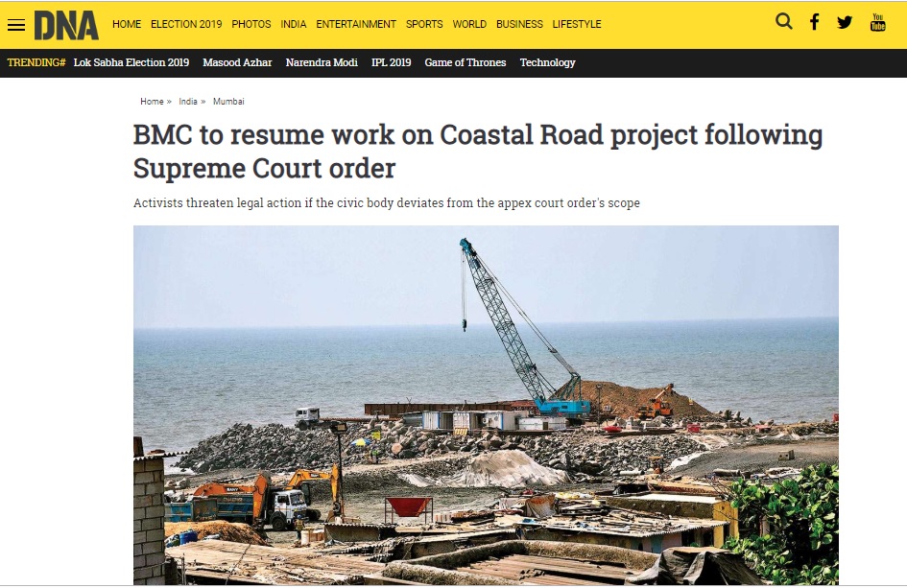Go to HOME in navigation
Image resolution: width=907 pixels, height=588 pixels.
tap(127, 24)
